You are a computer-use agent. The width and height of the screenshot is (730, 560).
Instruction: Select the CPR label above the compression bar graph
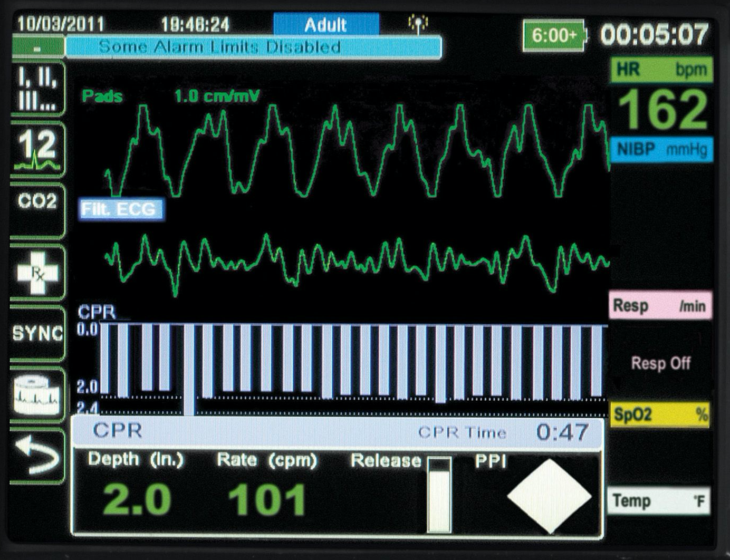click(x=97, y=312)
